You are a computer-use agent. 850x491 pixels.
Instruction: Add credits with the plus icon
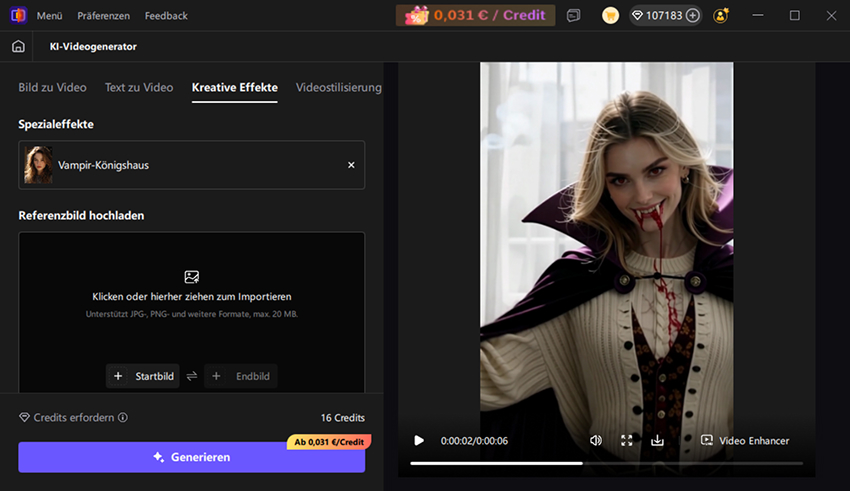click(x=692, y=16)
